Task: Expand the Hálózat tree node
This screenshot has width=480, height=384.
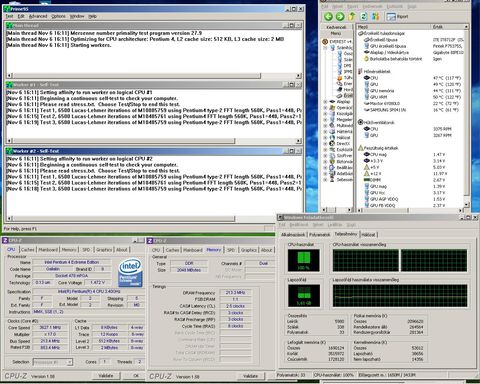Action: pyautogui.click(x=325, y=137)
